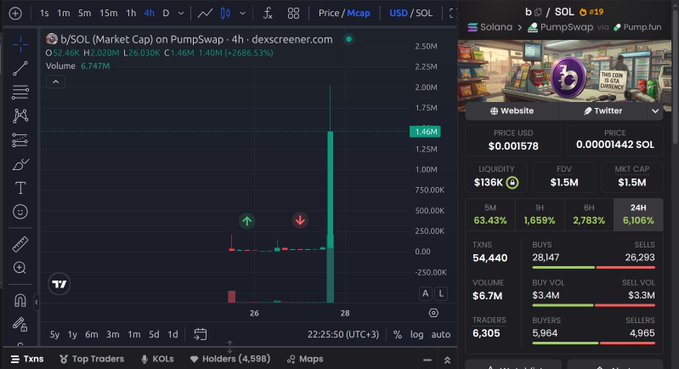Open the layout grid selector
679x369 pixels.
(293, 13)
